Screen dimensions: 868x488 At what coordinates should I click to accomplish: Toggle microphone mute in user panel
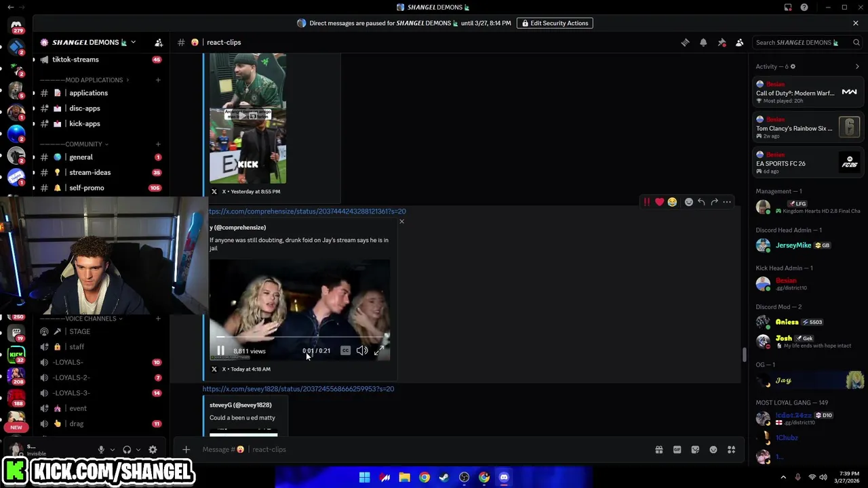tap(101, 449)
